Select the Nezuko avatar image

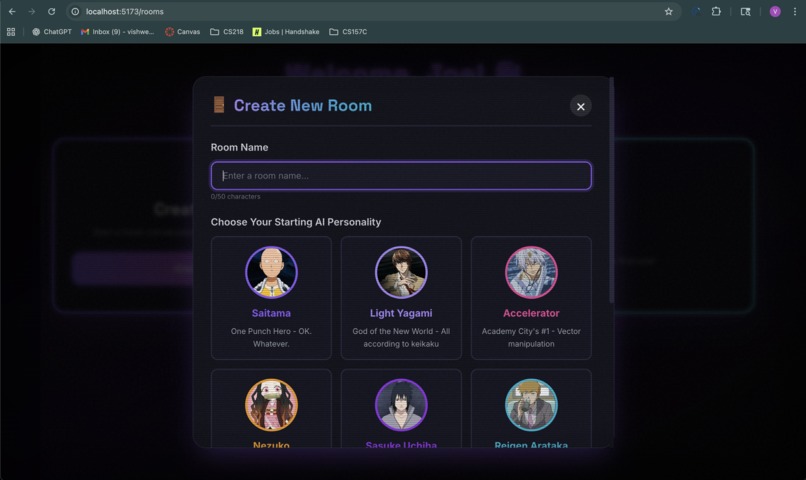271,405
